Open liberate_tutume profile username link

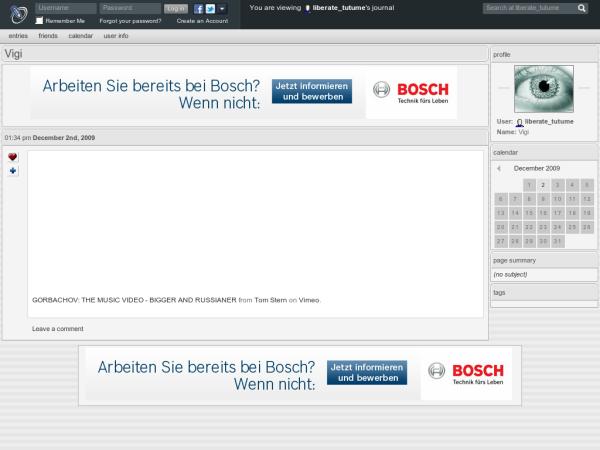pos(549,122)
